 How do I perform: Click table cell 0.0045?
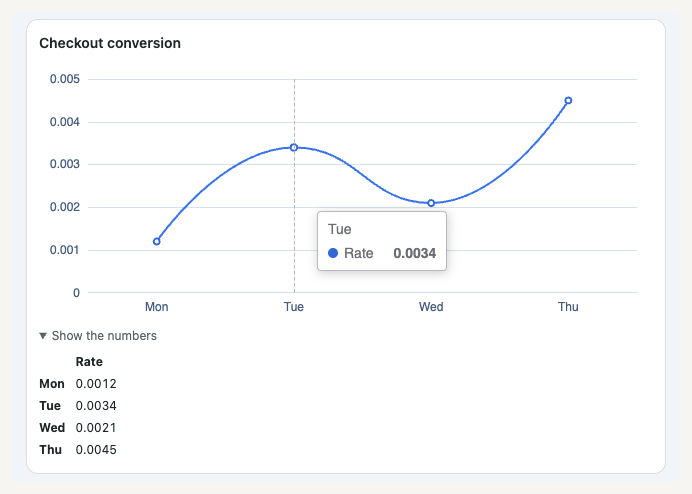[96, 450]
